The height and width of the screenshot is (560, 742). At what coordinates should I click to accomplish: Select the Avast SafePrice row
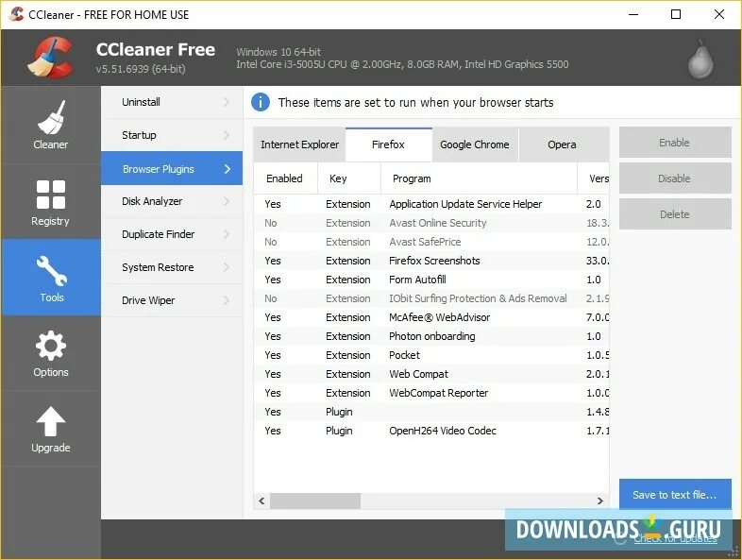click(431, 242)
